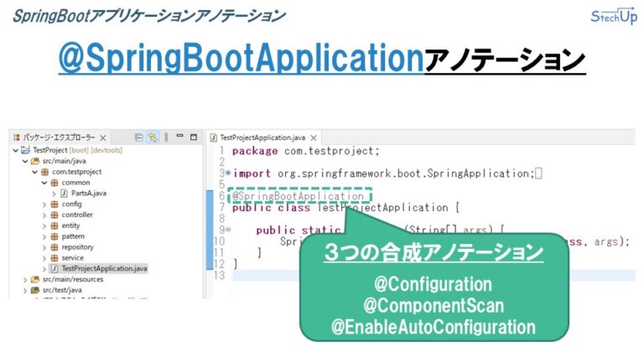The width and height of the screenshot is (644, 362).
Task: Minimize the Package Explorer panel
Action: pyautogui.click(x=179, y=137)
